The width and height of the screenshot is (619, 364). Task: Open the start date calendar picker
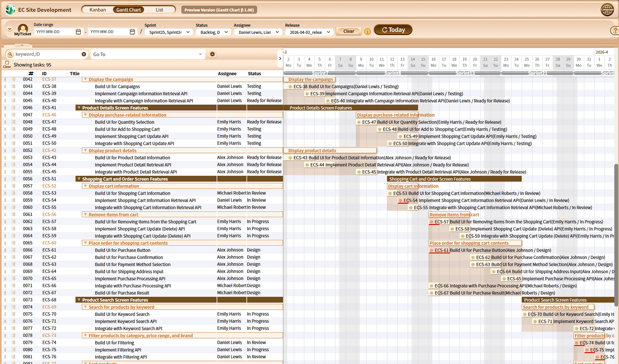point(78,32)
